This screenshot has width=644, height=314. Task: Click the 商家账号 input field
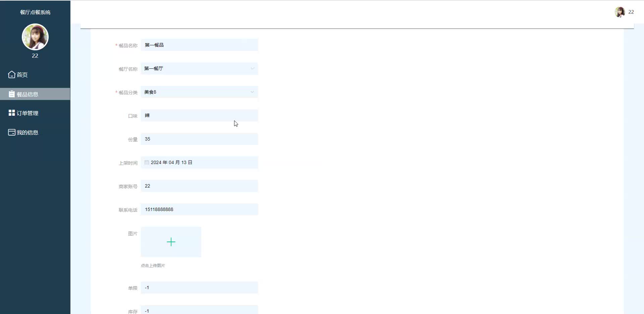click(x=199, y=186)
